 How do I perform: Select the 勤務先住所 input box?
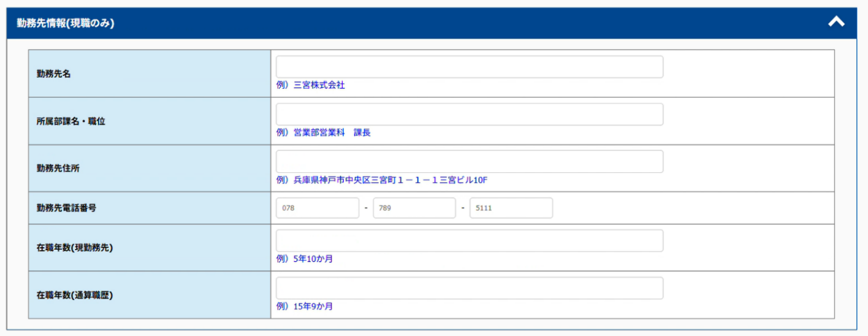pyautogui.click(x=469, y=161)
